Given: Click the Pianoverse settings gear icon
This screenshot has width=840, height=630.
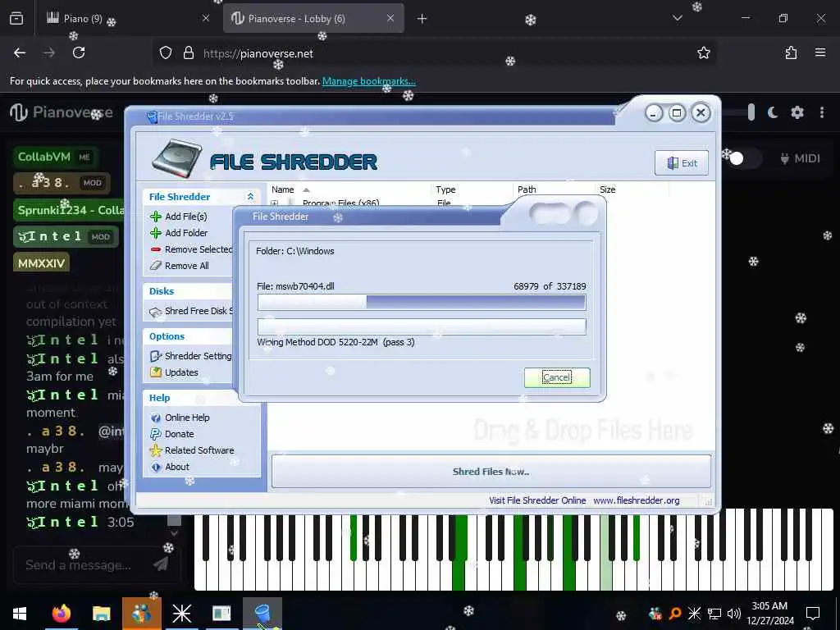Looking at the screenshot, I should click(x=797, y=112).
